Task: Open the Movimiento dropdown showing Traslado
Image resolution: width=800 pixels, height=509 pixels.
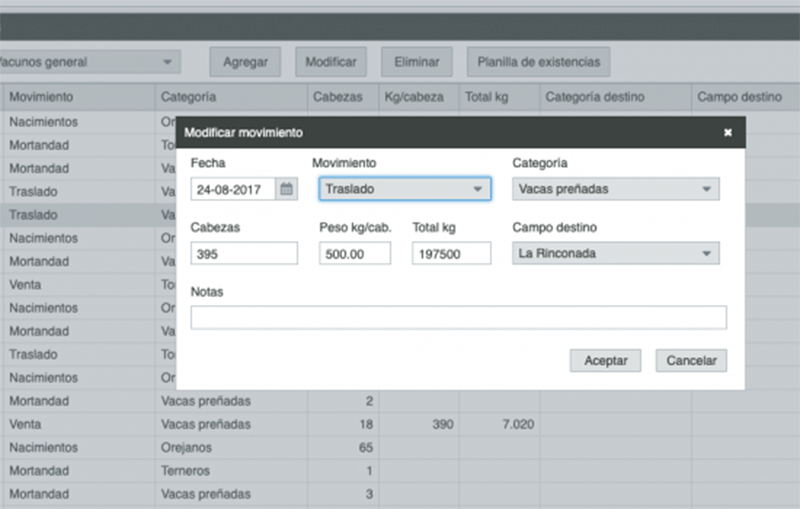Action: (405, 189)
